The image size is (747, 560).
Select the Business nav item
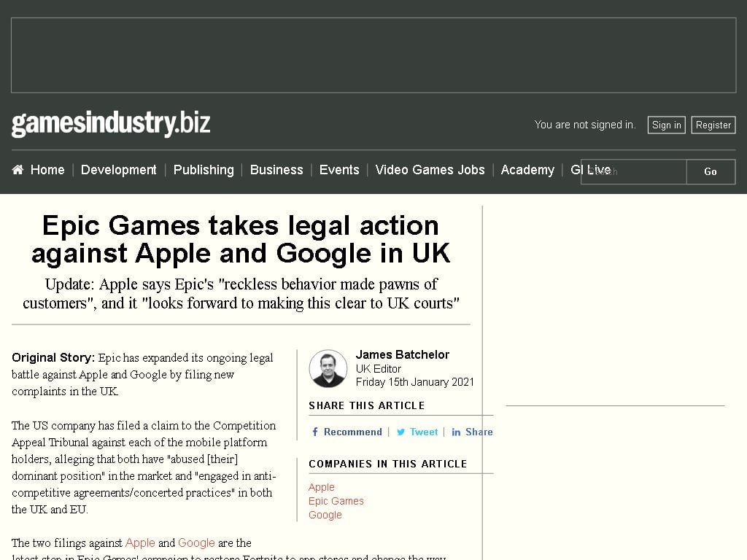(x=276, y=169)
